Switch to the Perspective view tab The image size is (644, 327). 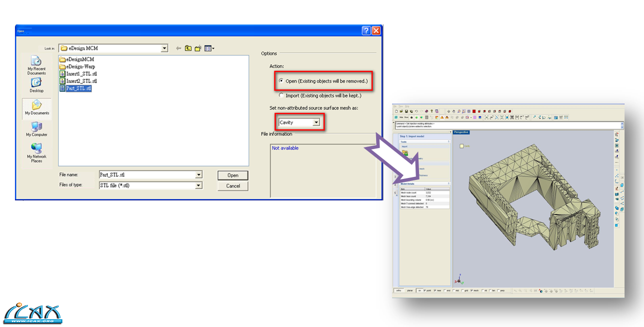[461, 132]
